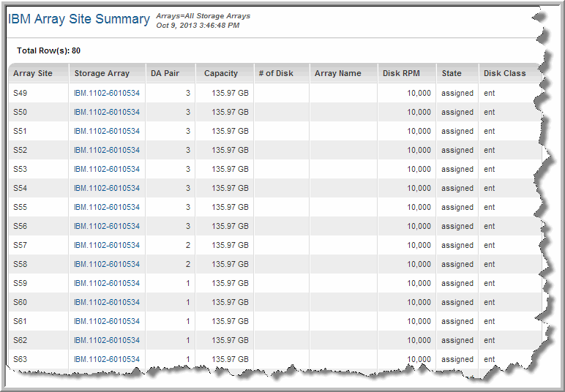The image size is (565, 392).
Task: Select the # of Disk column header
Action: click(276, 73)
